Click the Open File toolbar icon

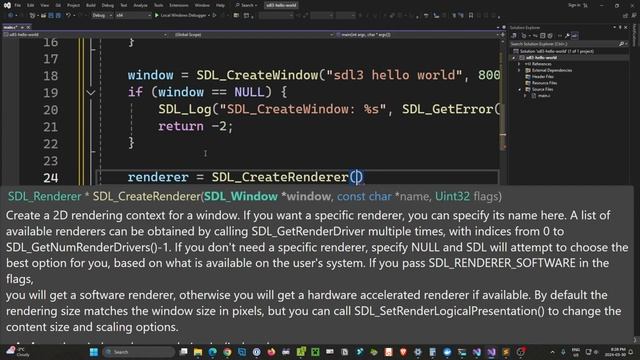[43, 16]
